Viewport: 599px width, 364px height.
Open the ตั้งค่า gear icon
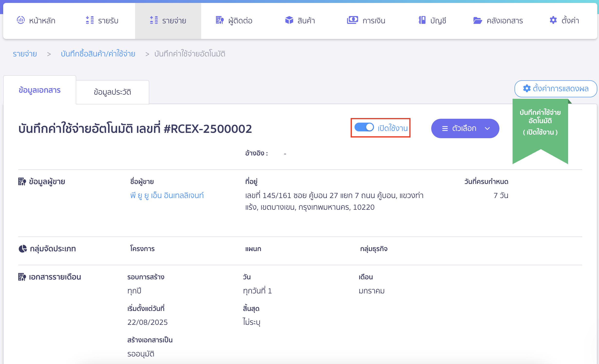553,20
